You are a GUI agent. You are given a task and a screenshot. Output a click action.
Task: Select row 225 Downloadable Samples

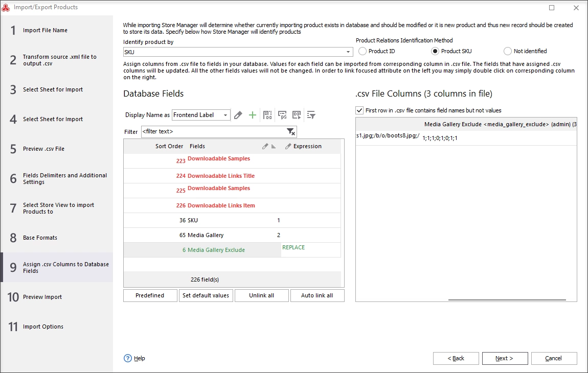click(x=232, y=191)
